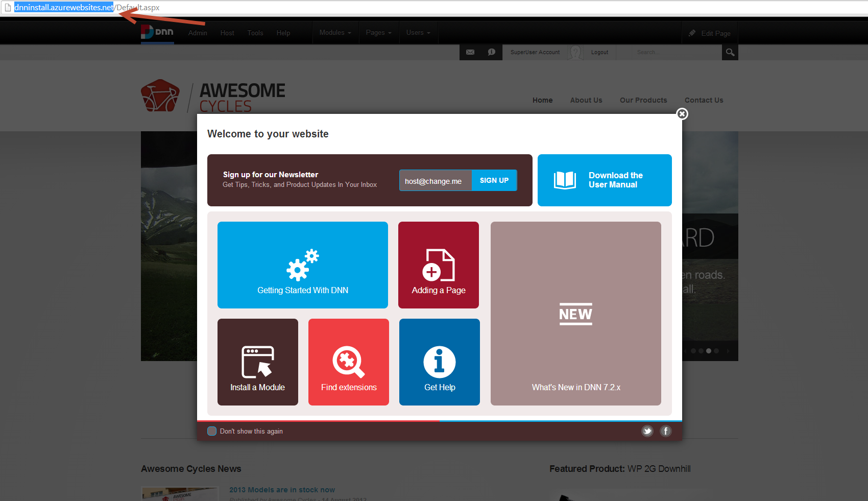868x501 pixels.
Task: Click Featured Product WP 2G Downhill heading
Action: coord(620,469)
